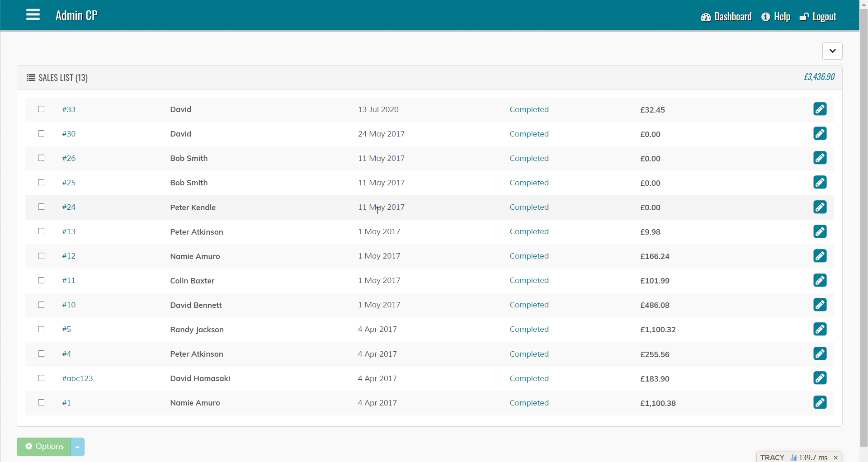Open the Options button arrow dropdown
Viewport: 868px width, 462px height.
coord(78,447)
